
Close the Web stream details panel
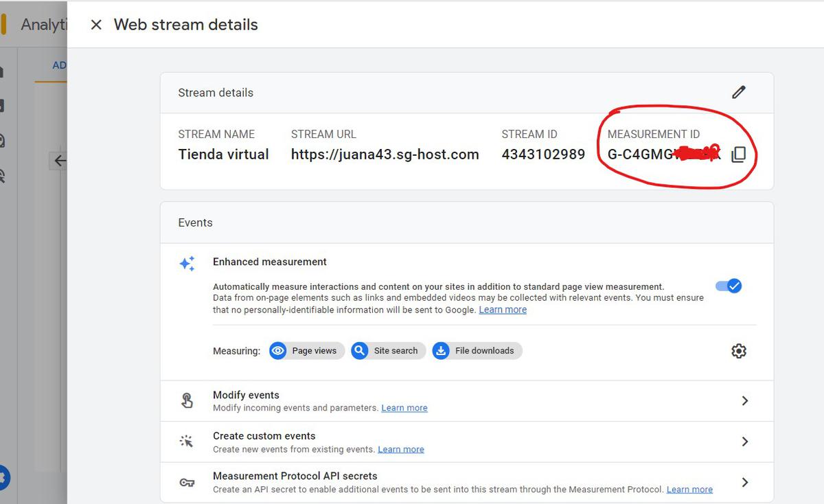[x=96, y=25]
